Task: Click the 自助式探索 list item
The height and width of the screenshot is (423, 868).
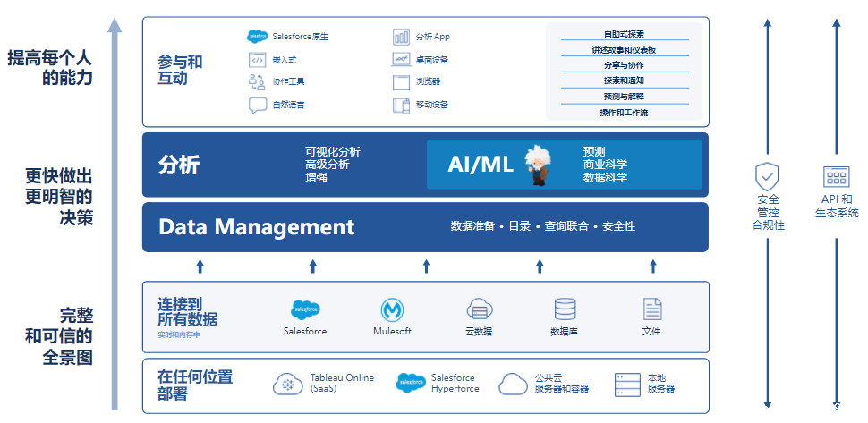Action: [x=624, y=34]
